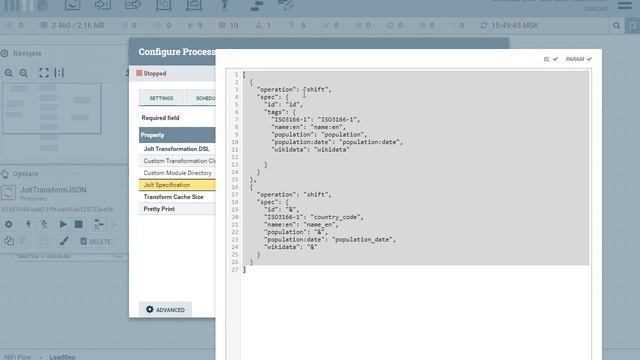This screenshot has height=360, width=640.
Task: Click the JoltTransformJSON name in Operate panel
Action: (x=53, y=190)
